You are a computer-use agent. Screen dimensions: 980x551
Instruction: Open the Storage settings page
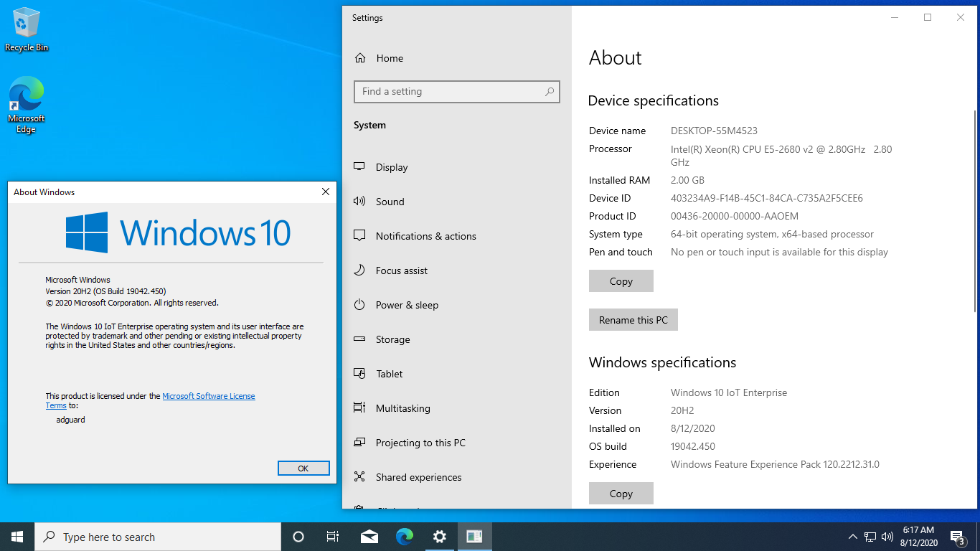pyautogui.click(x=457, y=339)
